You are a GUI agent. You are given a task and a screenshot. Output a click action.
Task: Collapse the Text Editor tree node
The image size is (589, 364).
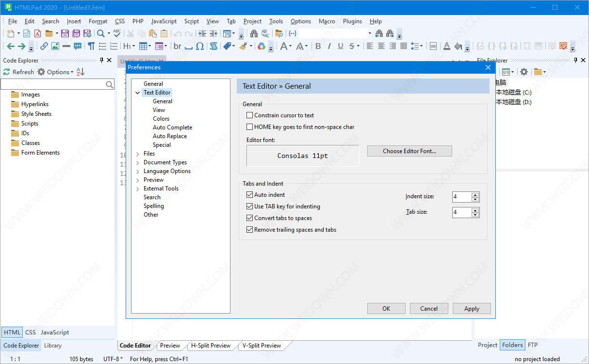(138, 93)
